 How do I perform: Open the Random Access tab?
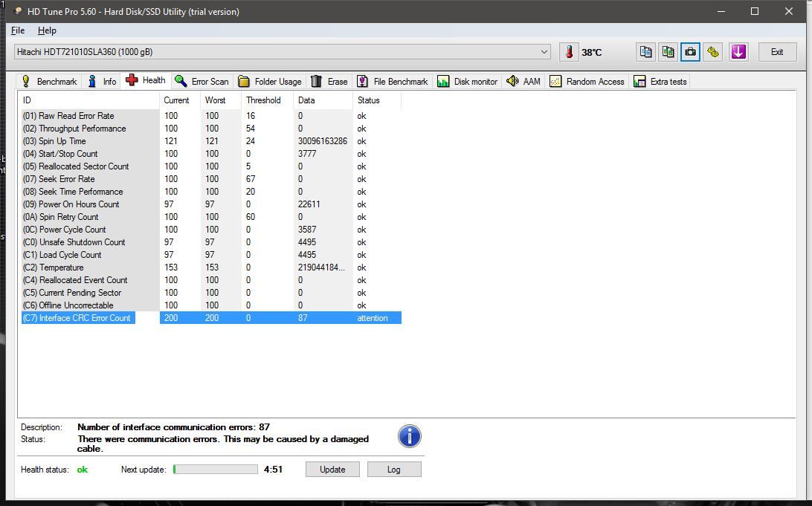click(587, 81)
